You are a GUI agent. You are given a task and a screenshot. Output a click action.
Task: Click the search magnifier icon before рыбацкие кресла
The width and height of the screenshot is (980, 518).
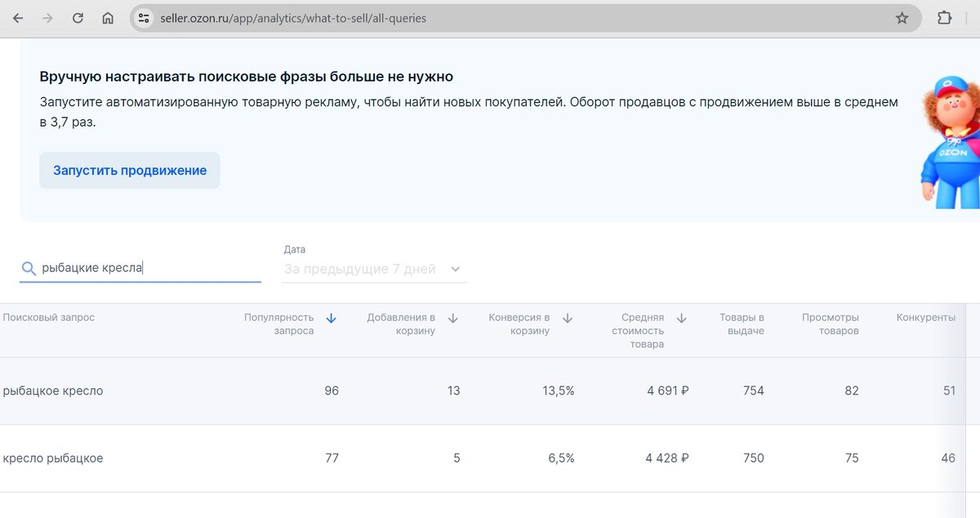click(29, 268)
